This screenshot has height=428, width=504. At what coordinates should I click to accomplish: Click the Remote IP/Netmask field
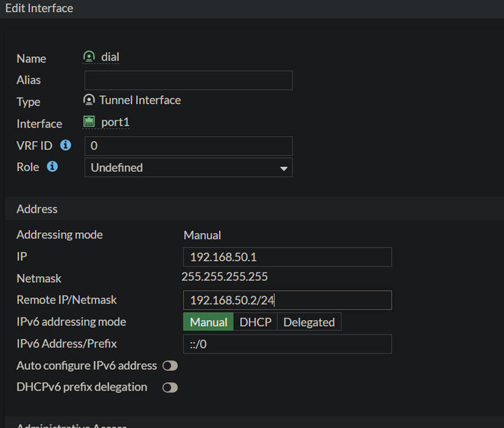tap(287, 300)
